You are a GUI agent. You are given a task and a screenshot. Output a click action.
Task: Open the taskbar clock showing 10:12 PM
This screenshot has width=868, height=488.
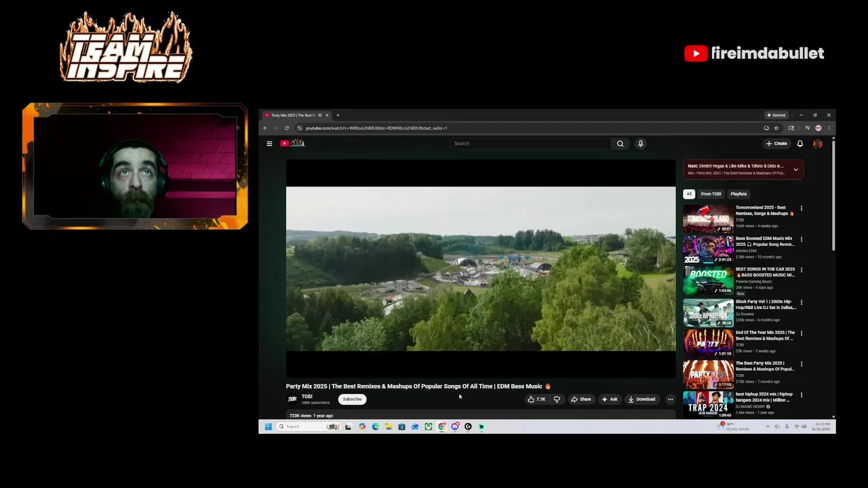point(821,426)
